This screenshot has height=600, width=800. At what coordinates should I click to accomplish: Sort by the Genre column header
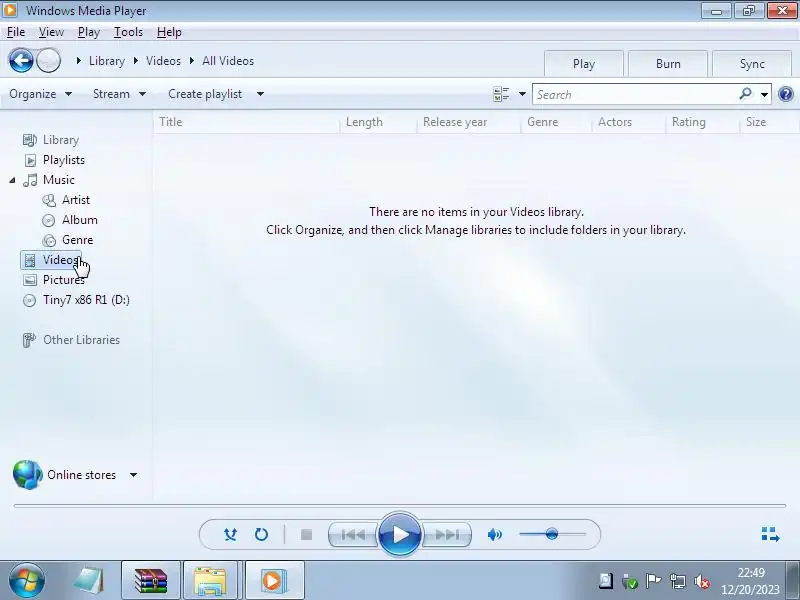click(556, 122)
